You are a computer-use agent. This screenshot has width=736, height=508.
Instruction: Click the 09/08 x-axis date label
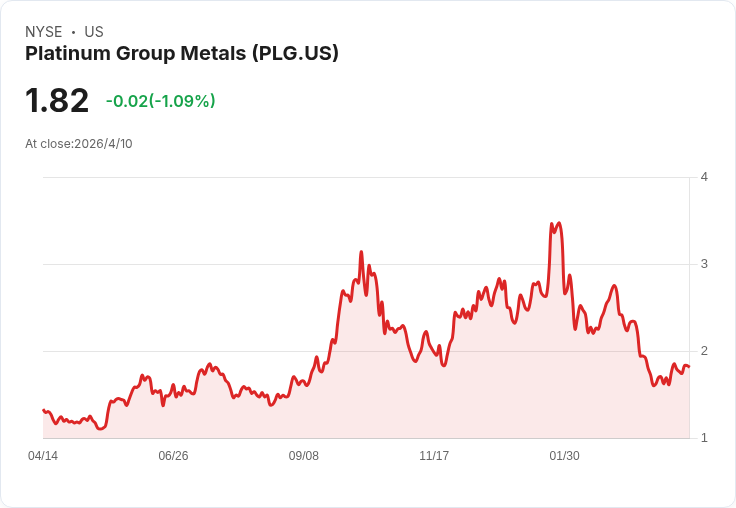[304, 456]
